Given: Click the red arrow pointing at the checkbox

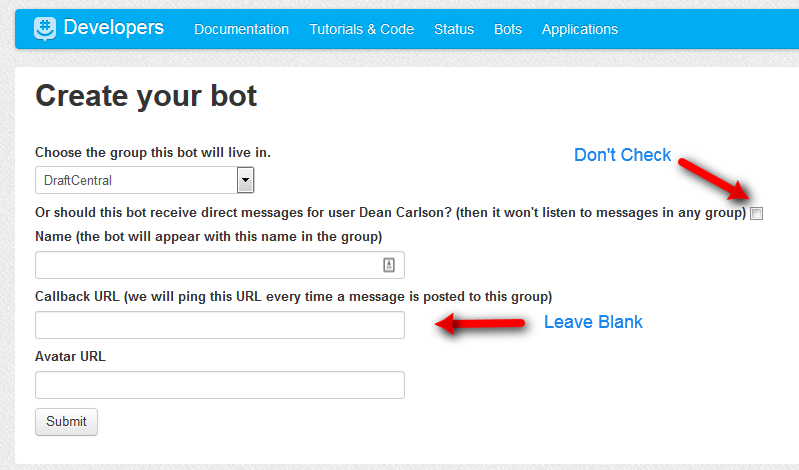Looking at the screenshot, I should (710, 178).
